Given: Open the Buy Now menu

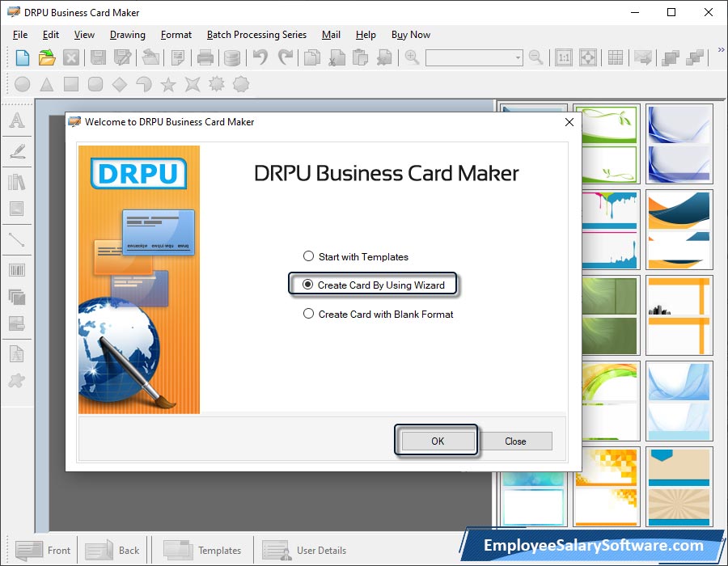Looking at the screenshot, I should point(410,35).
